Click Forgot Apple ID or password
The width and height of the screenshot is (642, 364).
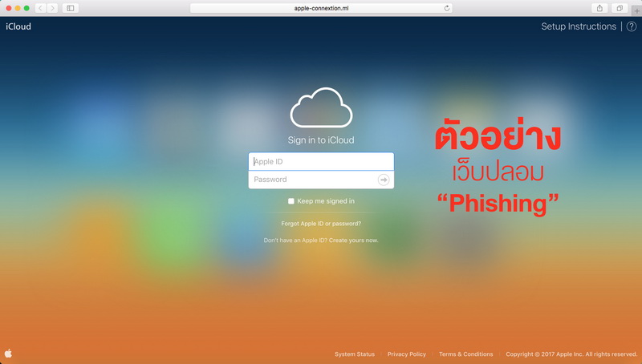pyautogui.click(x=321, y=224)
